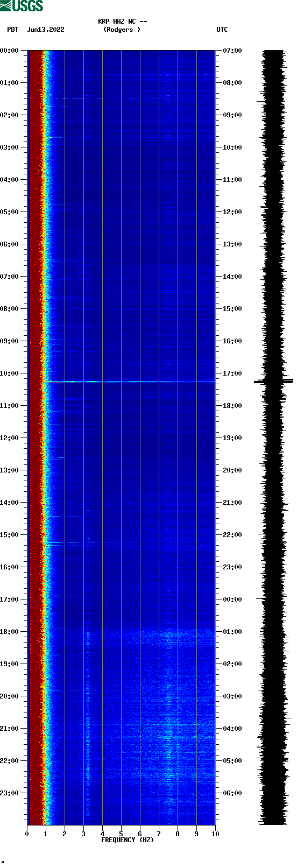The width and height of the screenshot is (297, 868).
Task: Click PDT time label 23:00
Action: click(10, 793)
